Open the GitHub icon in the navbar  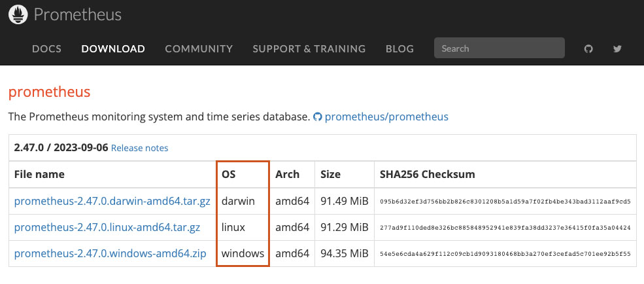click(588, 48)
